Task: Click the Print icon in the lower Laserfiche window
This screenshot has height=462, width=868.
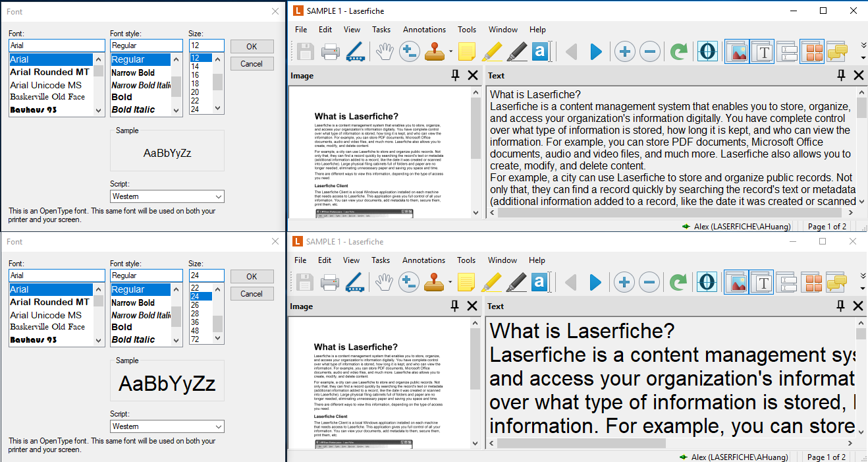Action: (329, 282)
